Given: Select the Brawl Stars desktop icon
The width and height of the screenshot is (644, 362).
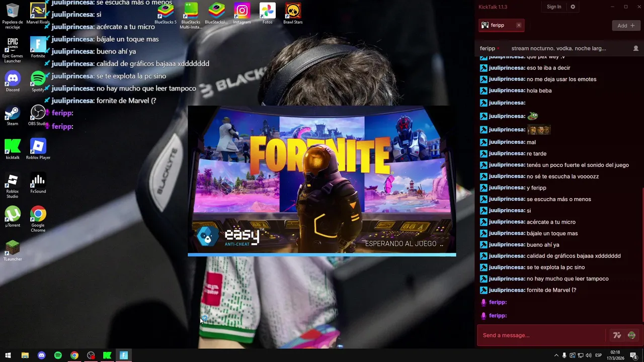Looking at the screenshot, I should [x=293, y=14].
